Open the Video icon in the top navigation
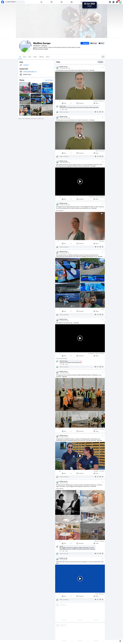Screen dimensions: 123x644 pos(51,2)
